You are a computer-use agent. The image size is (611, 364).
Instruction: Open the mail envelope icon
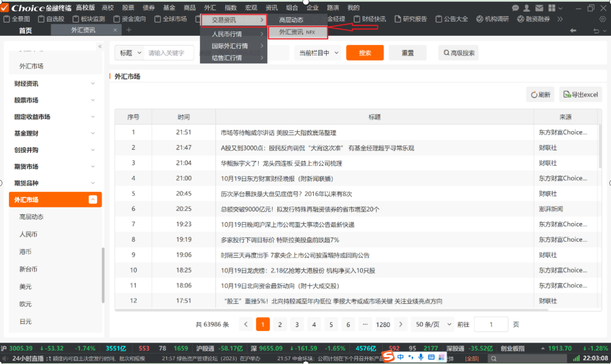539,8
